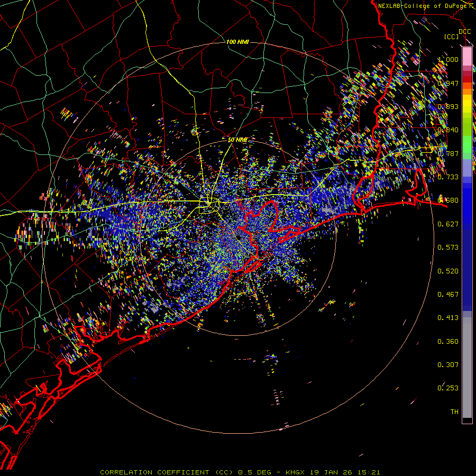Screen dimensions: 476x476
Task: Click the 1.000 value on the legend
Action: (x=448, y=59)
